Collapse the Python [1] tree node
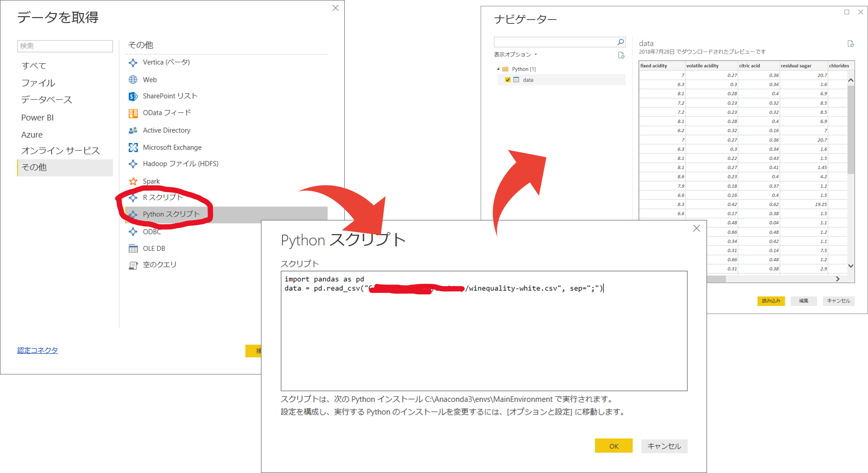 [498, 69]
